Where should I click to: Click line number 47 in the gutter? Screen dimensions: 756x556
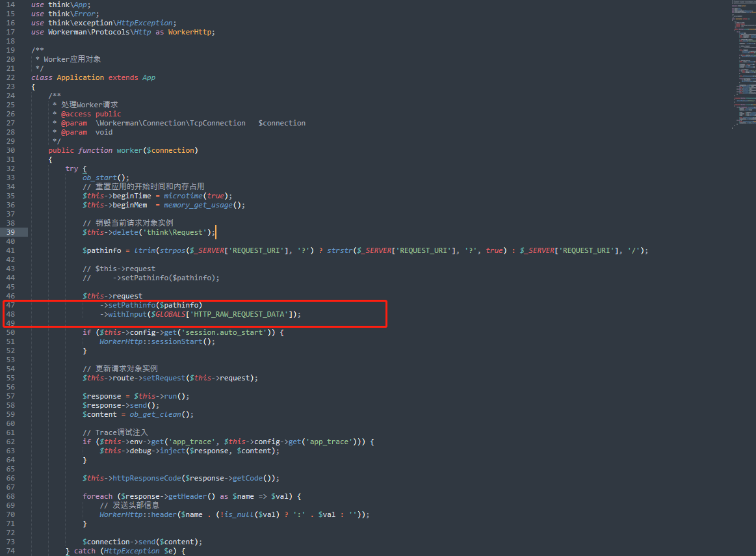coord(10,305)
